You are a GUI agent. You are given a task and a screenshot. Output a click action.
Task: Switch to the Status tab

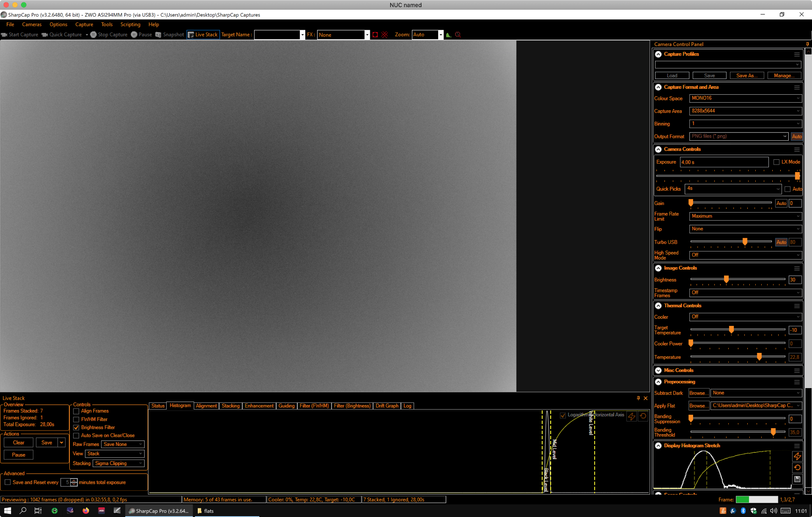158,406
